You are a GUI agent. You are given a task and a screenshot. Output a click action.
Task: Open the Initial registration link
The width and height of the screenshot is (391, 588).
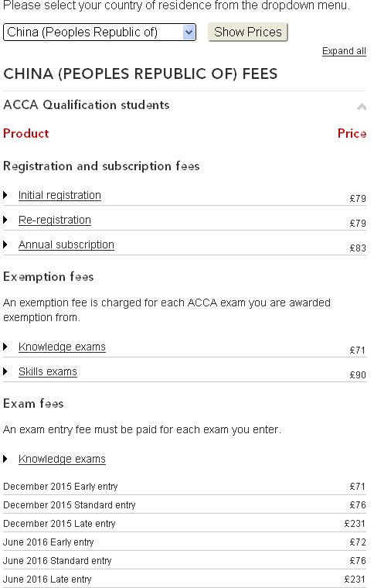click(59, 196)
